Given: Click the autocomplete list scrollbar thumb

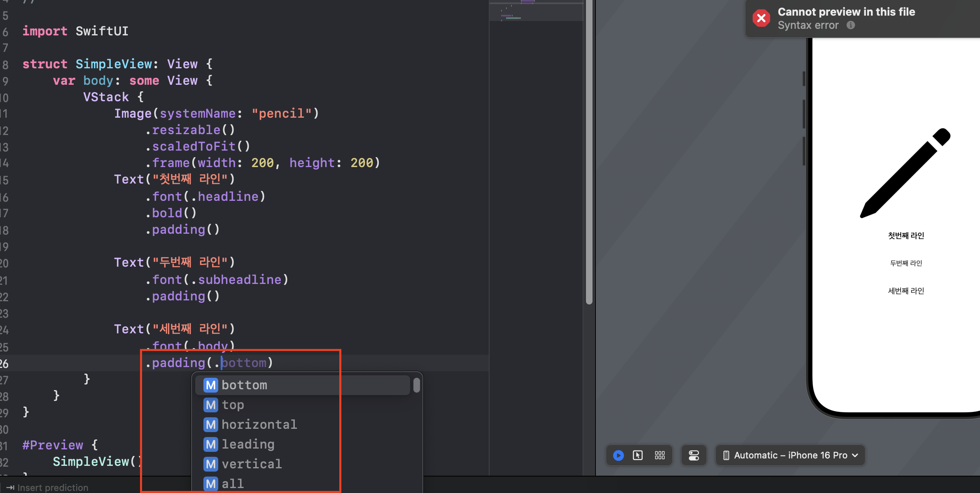Looking at the screenshot, I should coord(417,385).
